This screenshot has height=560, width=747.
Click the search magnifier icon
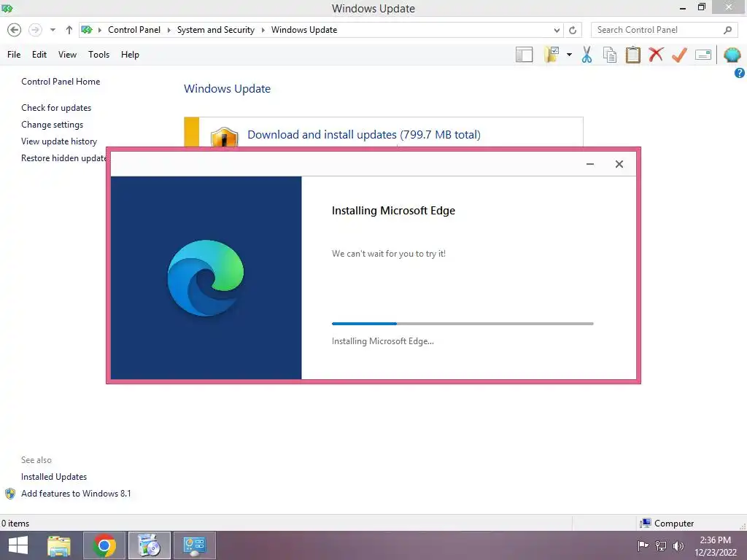click(727, 30)
